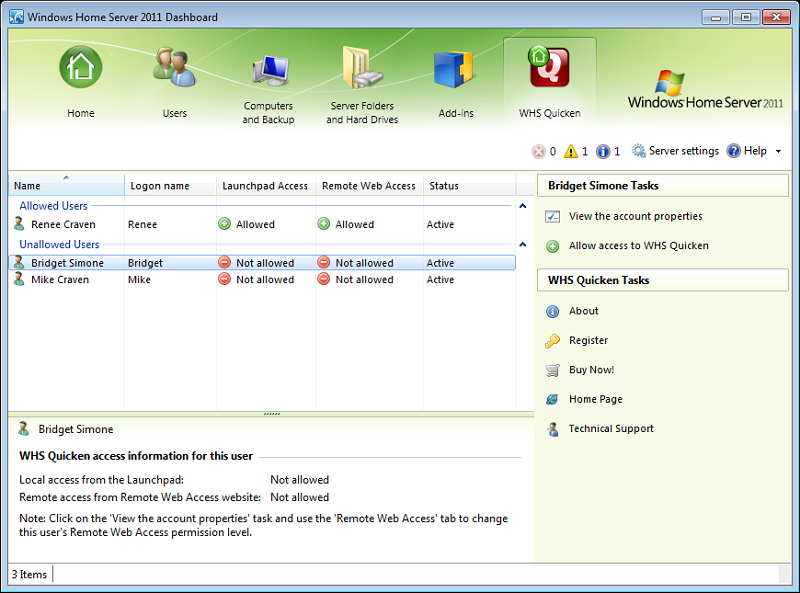Click the critical alerts red icon
The image size is (800, 593).
[x=538, y=152]
